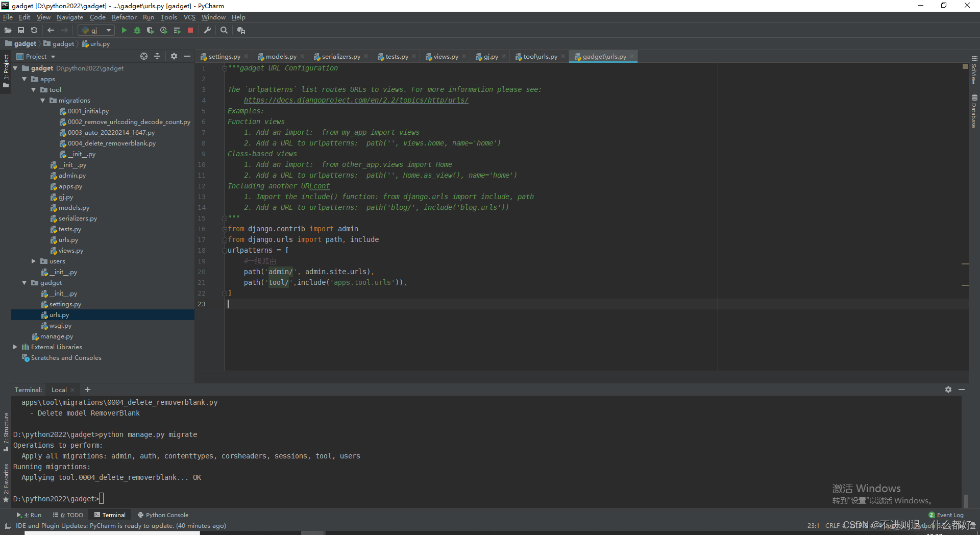Open Settings via the wrench icon
Screen dimensions: 980x535
[x=207, y=31]
